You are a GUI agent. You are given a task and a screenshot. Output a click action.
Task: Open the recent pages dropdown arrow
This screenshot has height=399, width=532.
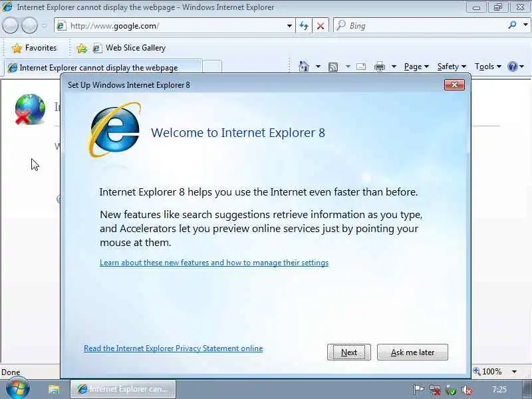click(45, 26)
